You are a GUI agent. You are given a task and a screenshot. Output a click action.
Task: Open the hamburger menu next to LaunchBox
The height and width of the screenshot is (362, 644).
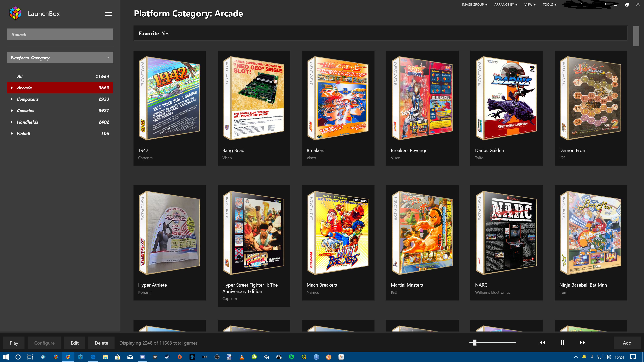109,14
